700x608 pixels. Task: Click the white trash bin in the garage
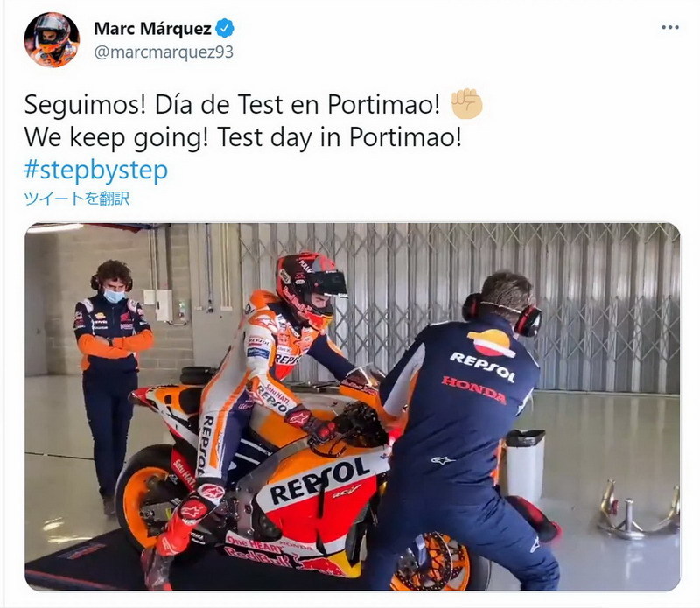(x=524, y=465)
